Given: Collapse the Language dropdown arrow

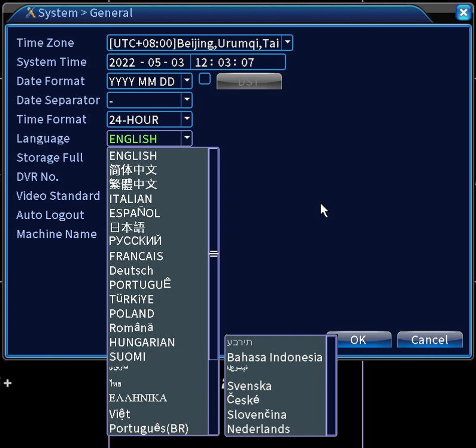Looking at the screenshot, I should pos(186,139).
